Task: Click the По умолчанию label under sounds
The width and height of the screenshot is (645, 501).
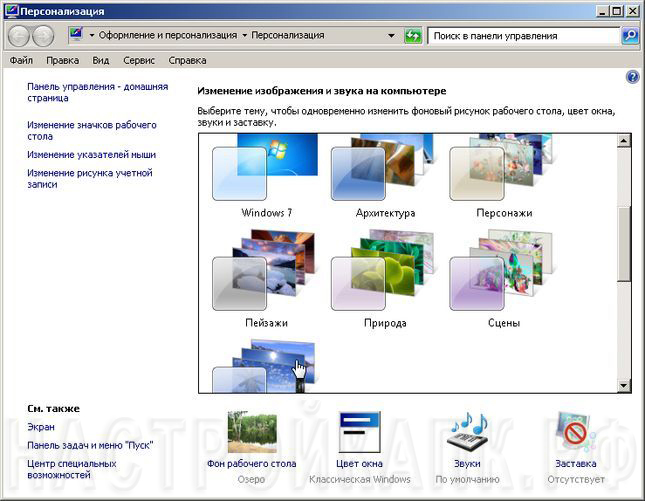Action: point(467,480)
